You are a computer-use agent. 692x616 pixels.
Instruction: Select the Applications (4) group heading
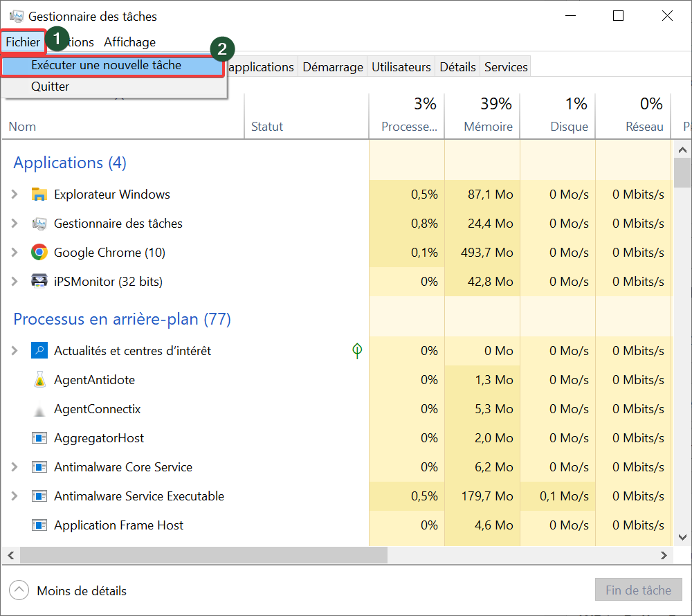point(70,163)
